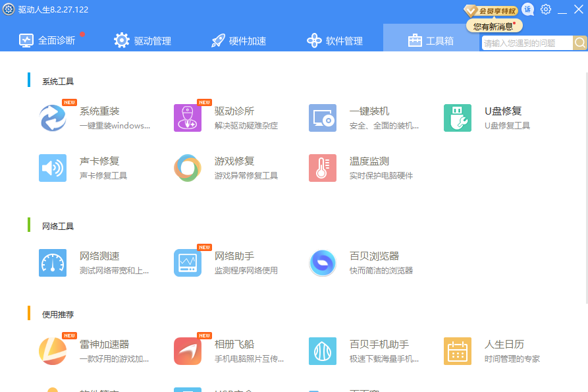Screen dimensions: 588x392
Task: Open the U盘修复 USB icon
Action: point(458,118)
